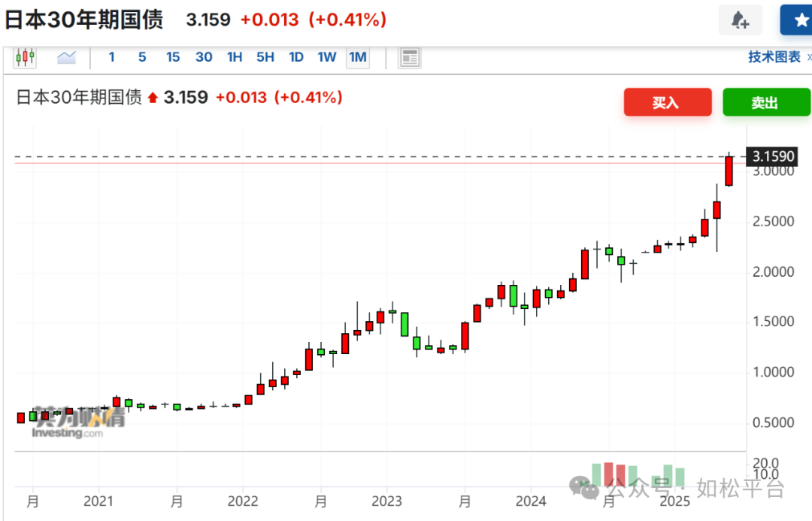812x521 pixels.
Task: Switch to the 5H interval
Action: [x=265, y=57]
